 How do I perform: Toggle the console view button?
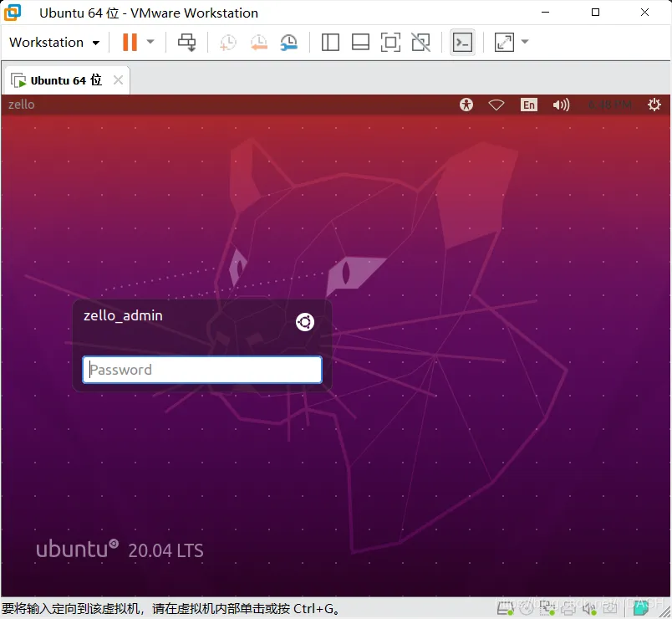(462, 42)
